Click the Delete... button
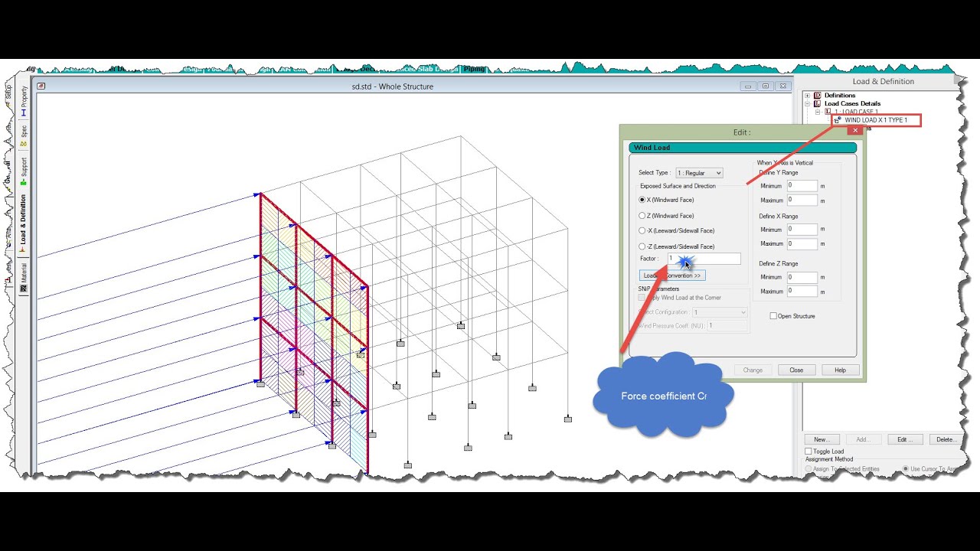The height and width of the screenshot is (551, 980). pyautogui.click(x=946, y=439)
